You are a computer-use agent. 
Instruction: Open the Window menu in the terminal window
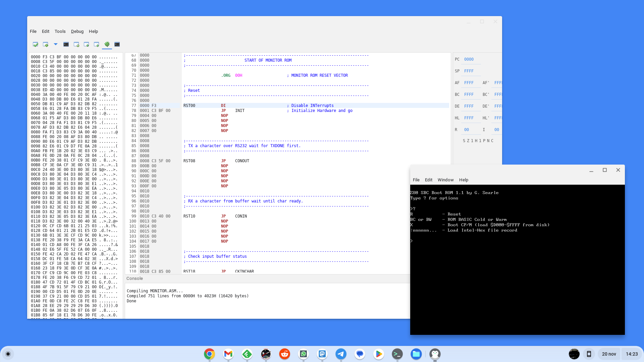pos(445,180)
